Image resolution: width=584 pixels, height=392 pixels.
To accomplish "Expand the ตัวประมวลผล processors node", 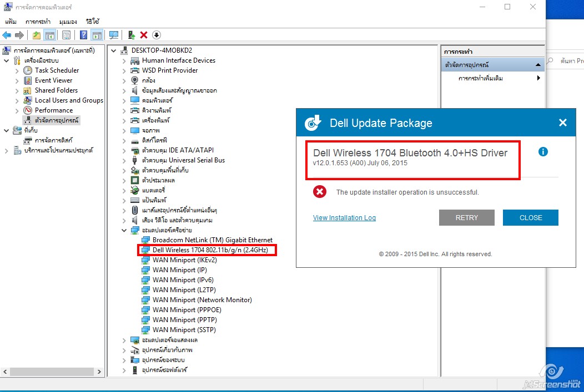I will click(124, 180).
